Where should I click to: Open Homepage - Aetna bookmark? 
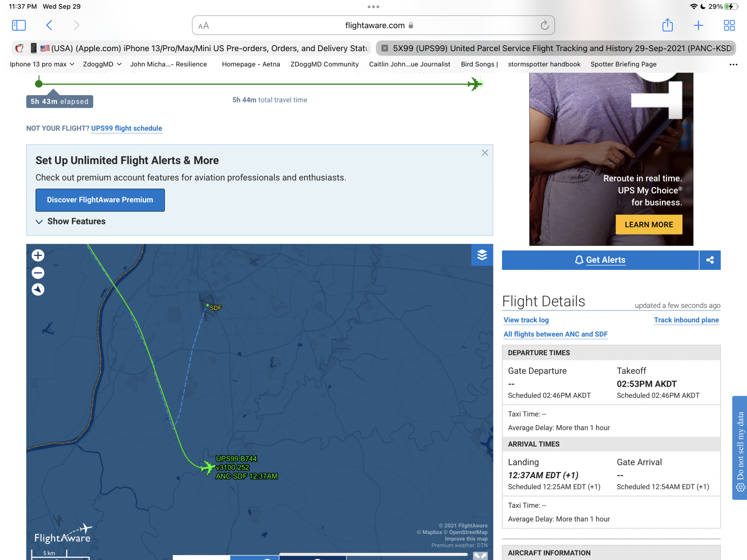(251, 64)
